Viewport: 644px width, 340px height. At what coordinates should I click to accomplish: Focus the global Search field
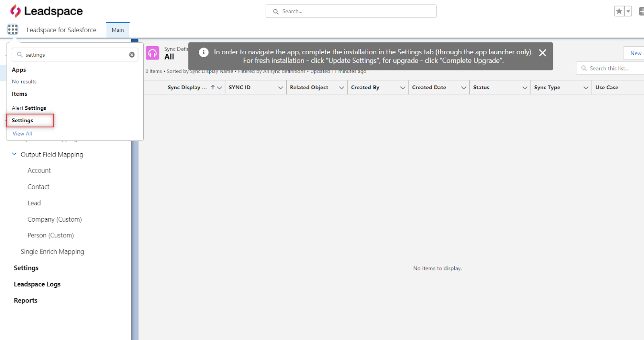[x=351, y=11]
